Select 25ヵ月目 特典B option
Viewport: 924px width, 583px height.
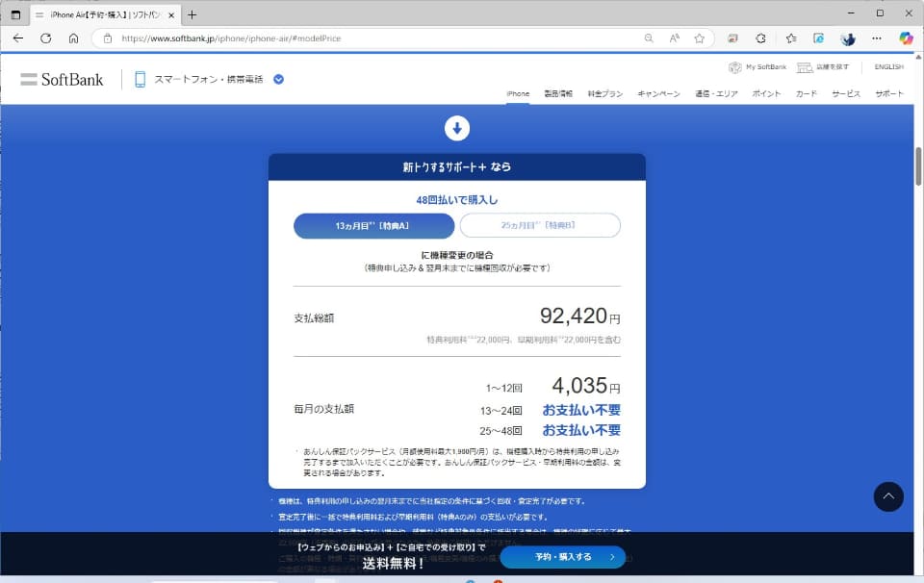tap(540, 225)
